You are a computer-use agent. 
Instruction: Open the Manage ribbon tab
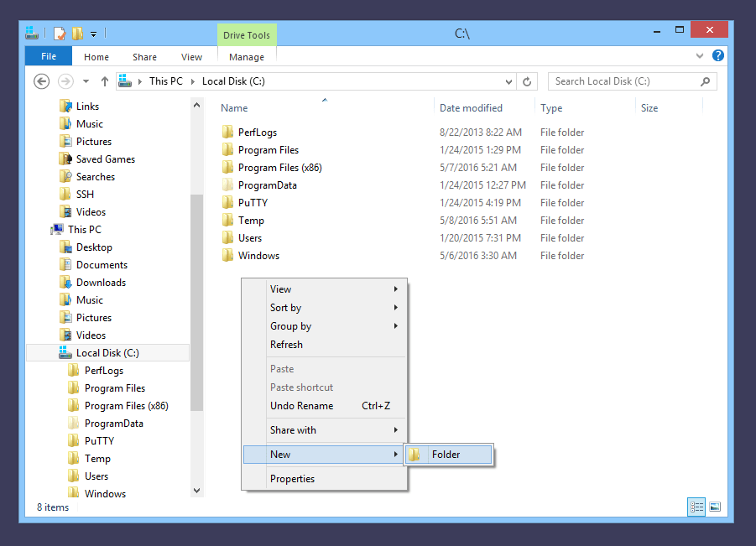tap(247, 57)
